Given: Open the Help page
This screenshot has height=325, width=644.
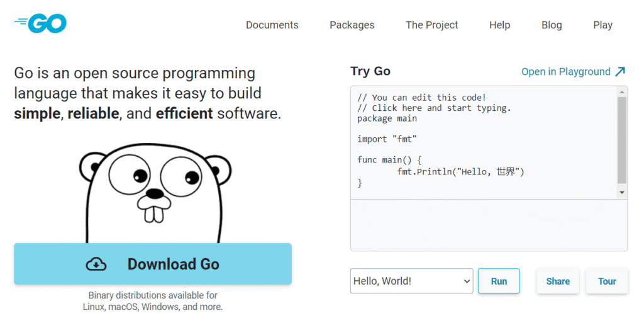Looking at the screenshot, I should coord(499,25).
